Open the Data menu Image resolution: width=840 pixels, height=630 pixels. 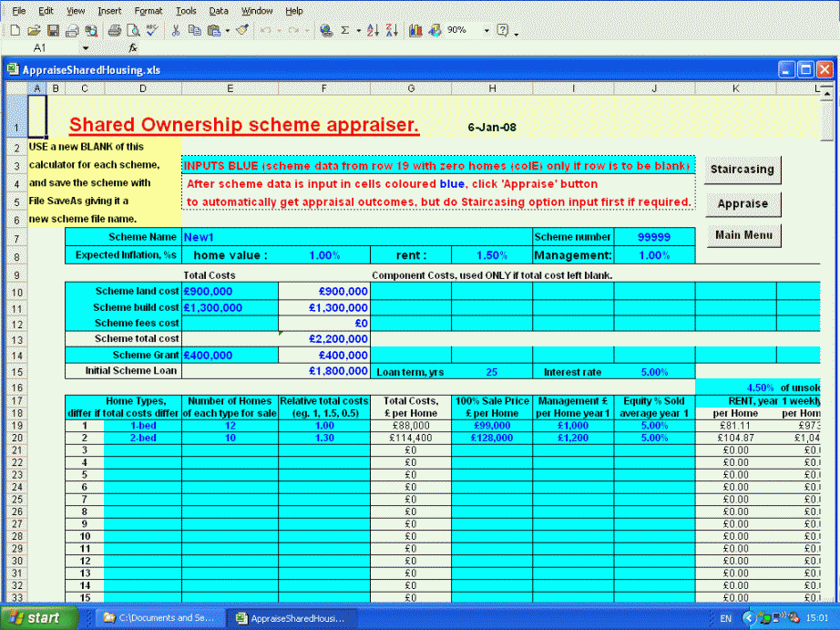coord(219,11)
